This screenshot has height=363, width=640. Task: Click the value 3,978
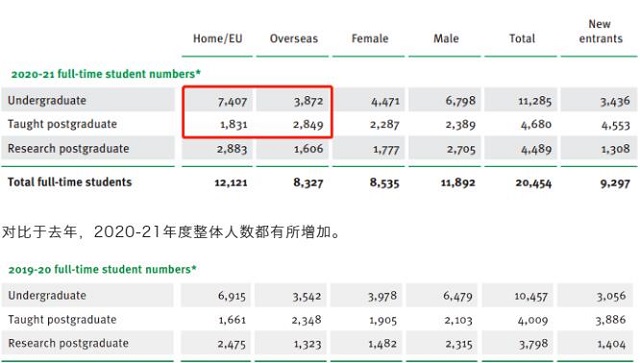pos(382,296)
